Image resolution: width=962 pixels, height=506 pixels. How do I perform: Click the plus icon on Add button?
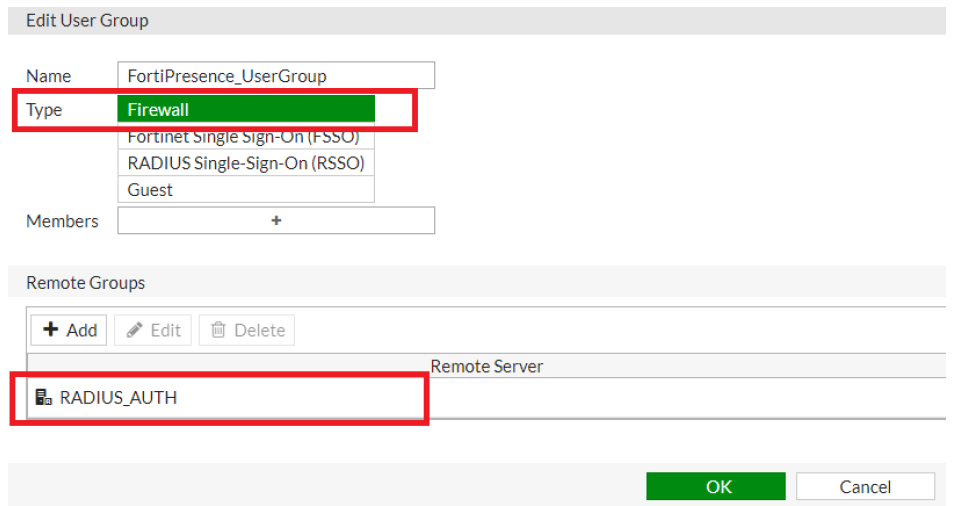[x=51, y=330]
